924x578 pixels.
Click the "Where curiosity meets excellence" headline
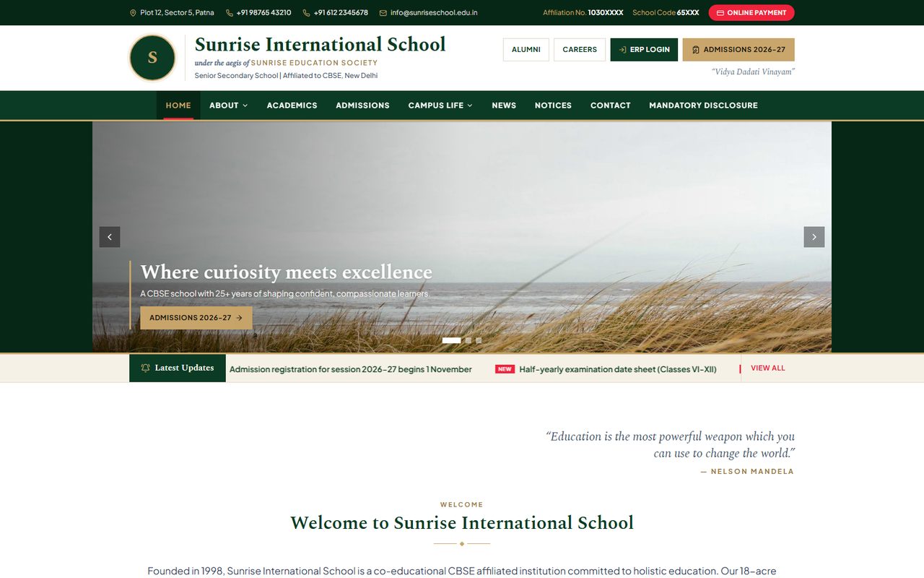click(x=287, y=272)
